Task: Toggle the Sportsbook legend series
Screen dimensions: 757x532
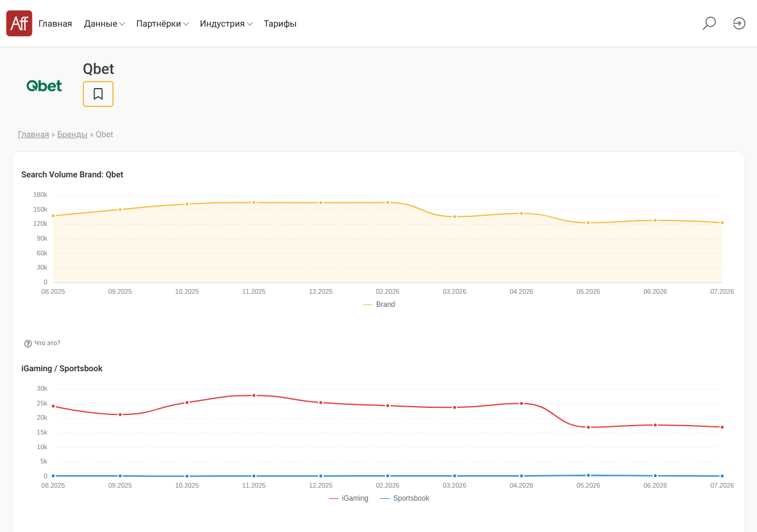Action: (x=405, y=498)
